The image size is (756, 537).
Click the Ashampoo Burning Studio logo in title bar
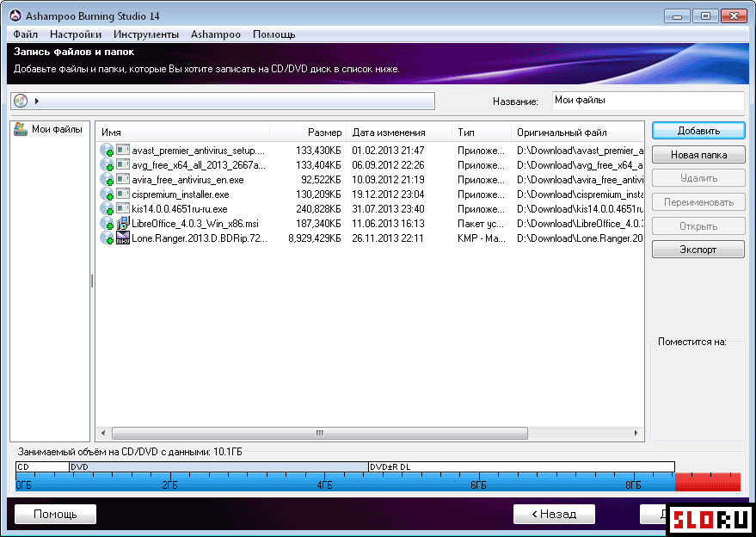tap(15, 16)
